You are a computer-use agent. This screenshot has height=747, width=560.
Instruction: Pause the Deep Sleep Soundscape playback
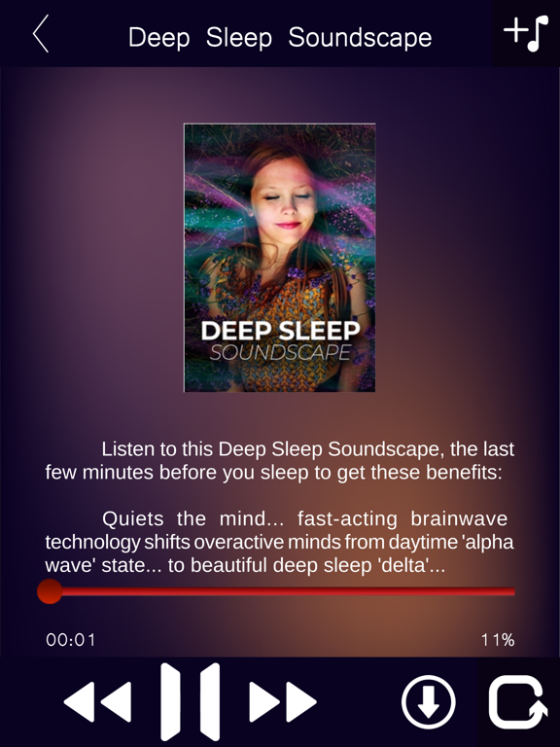click(190, 701)
